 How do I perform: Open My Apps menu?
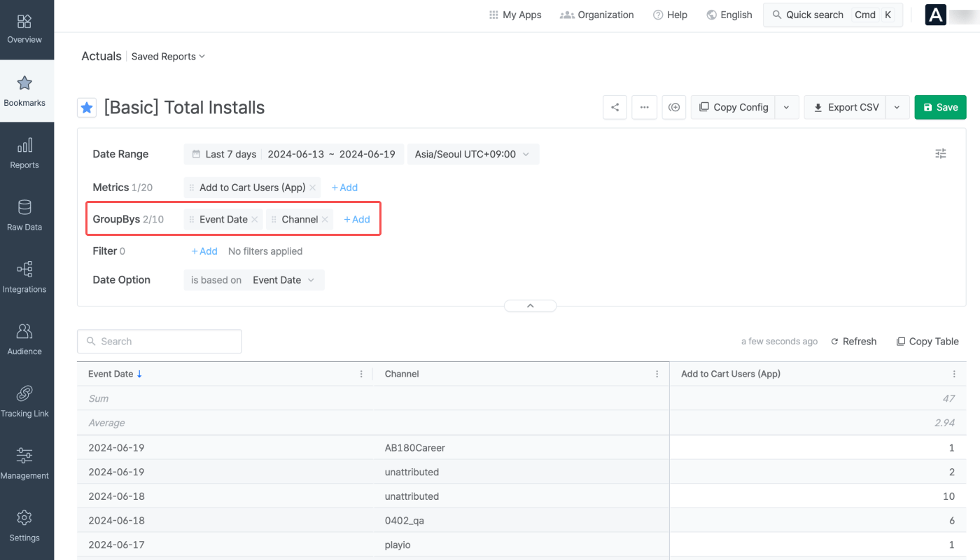(515, 15)
